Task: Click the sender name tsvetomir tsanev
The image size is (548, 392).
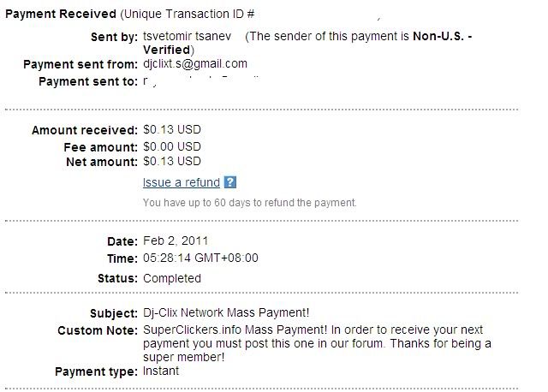Action: point(187,36)
